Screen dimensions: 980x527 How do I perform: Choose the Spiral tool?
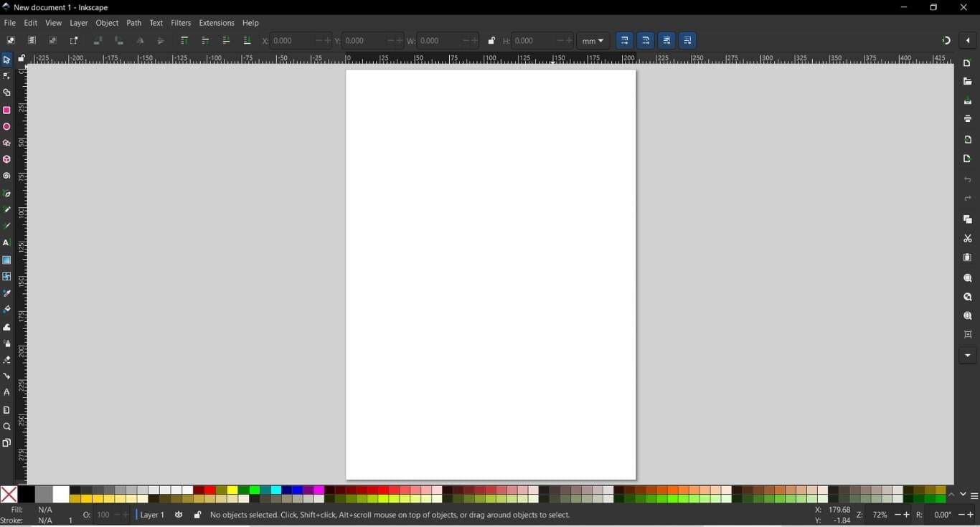click(6, 176)
